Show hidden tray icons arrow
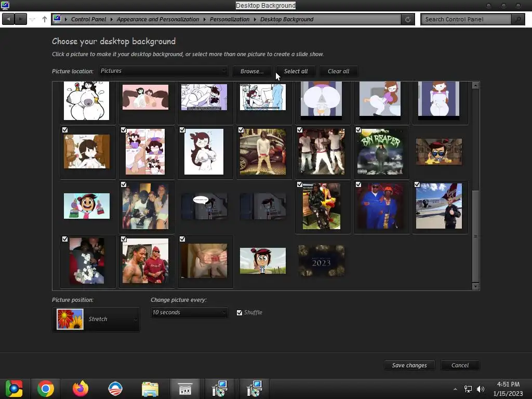Screen dimensions: 532x399 pos(455,389)
